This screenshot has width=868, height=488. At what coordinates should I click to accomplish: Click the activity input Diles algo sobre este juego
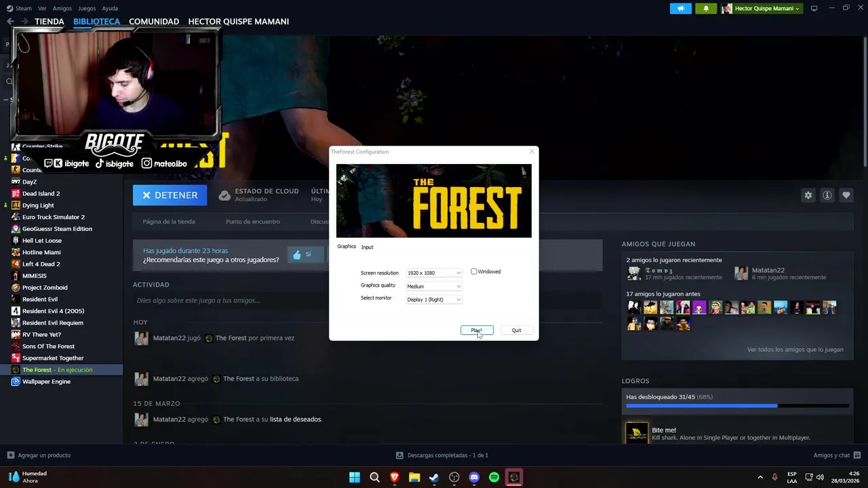tap(366, 300)
